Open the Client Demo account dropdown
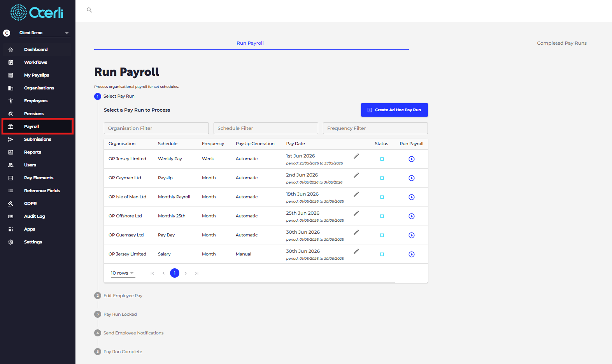 [x=44, y=33]
